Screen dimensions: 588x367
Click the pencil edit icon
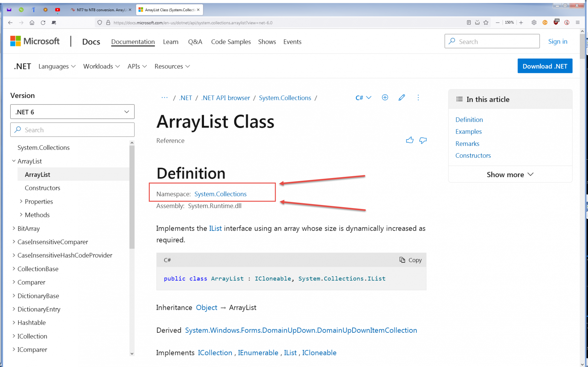click(x=401, y=97)
